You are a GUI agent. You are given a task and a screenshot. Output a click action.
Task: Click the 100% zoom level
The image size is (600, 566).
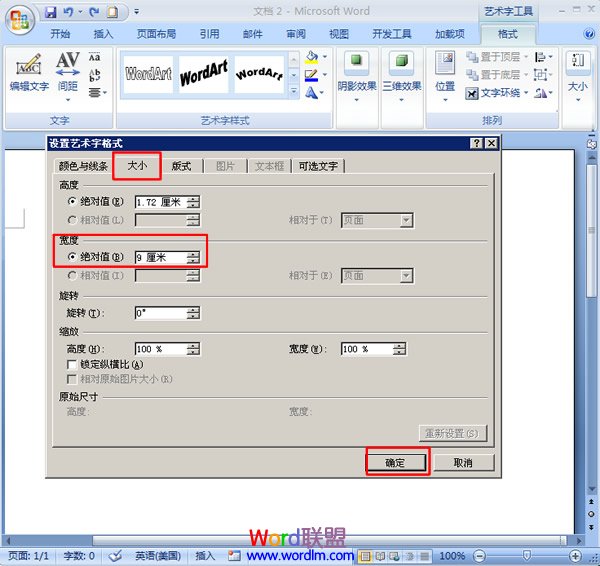click(452, 556)
